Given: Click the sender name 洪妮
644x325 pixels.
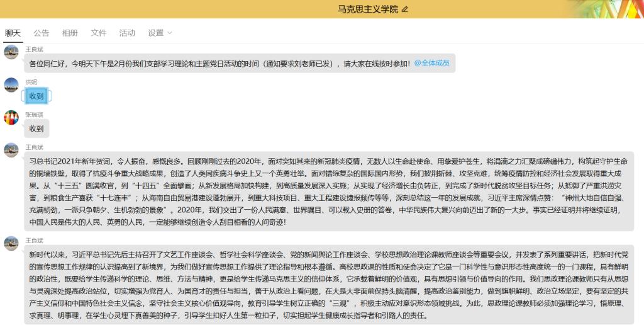Looking at the screenshot, I should [x=31, y=82].
